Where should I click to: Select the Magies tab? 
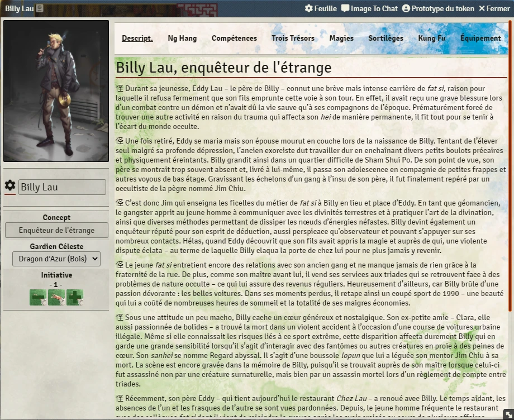[x=341, y=39]
